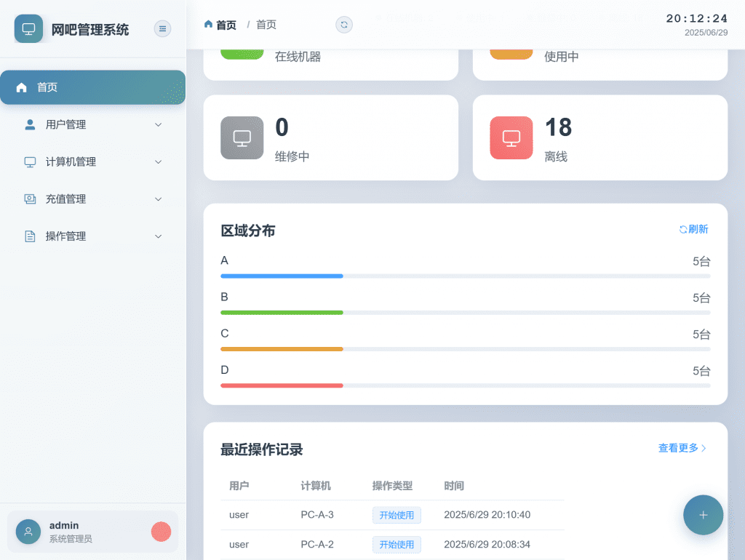Toggle sidebar collapse with the hamburger button
Screen dimensions: 745x560
pyautogui.click(x=162, y=28)
